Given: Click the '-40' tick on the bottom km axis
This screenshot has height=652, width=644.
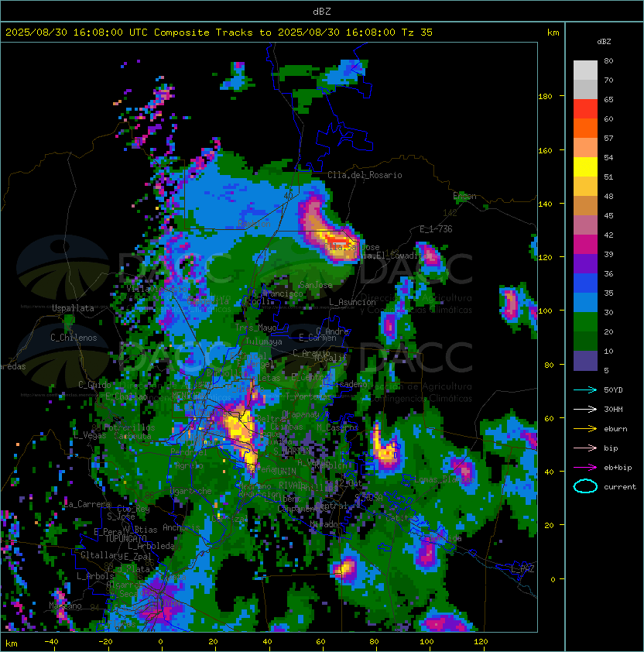Looking at the screenshot, I should point(51,642).
